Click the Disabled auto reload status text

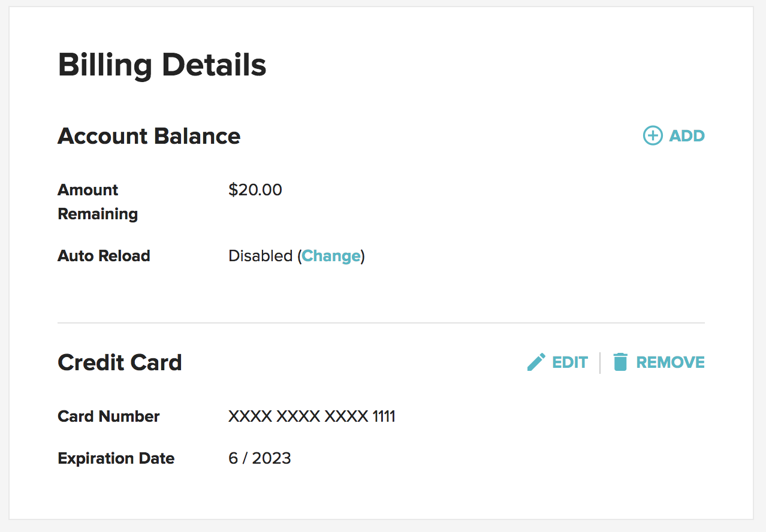coord(260,256)
